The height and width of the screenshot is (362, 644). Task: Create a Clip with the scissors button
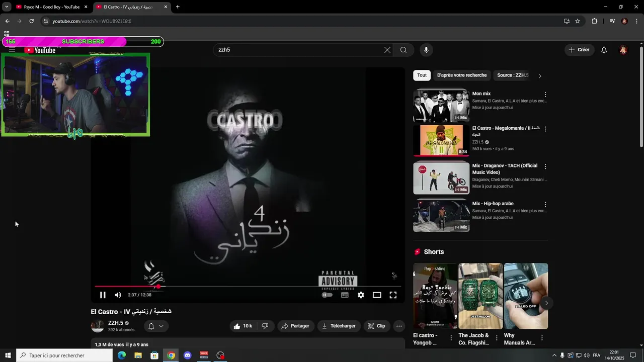(376, 326)
